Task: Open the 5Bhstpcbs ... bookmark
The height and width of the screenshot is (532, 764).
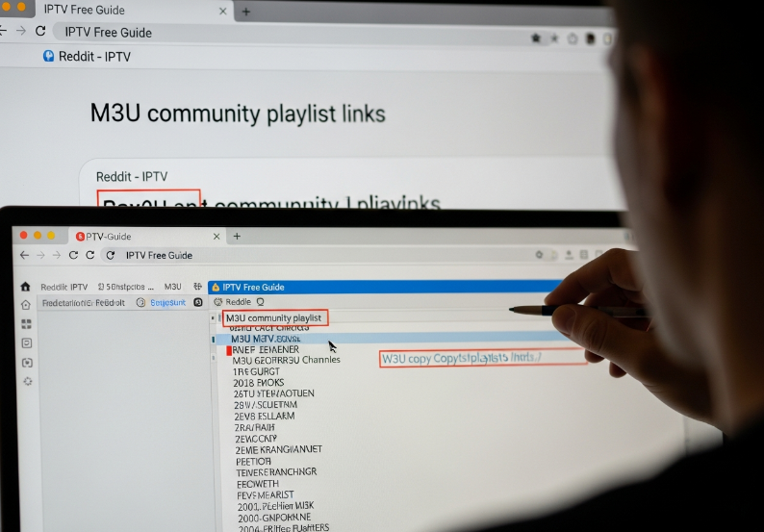Action: (x=125, y=287)
